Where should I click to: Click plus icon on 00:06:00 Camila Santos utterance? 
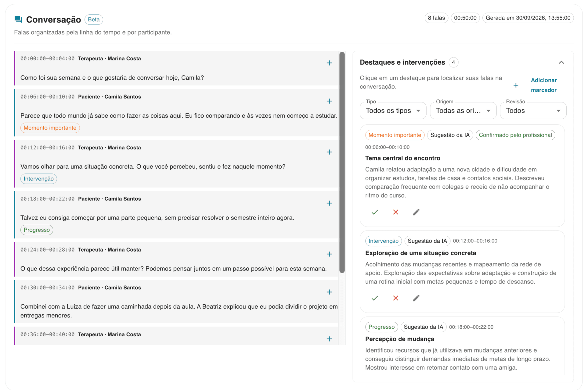coord(329,101)
